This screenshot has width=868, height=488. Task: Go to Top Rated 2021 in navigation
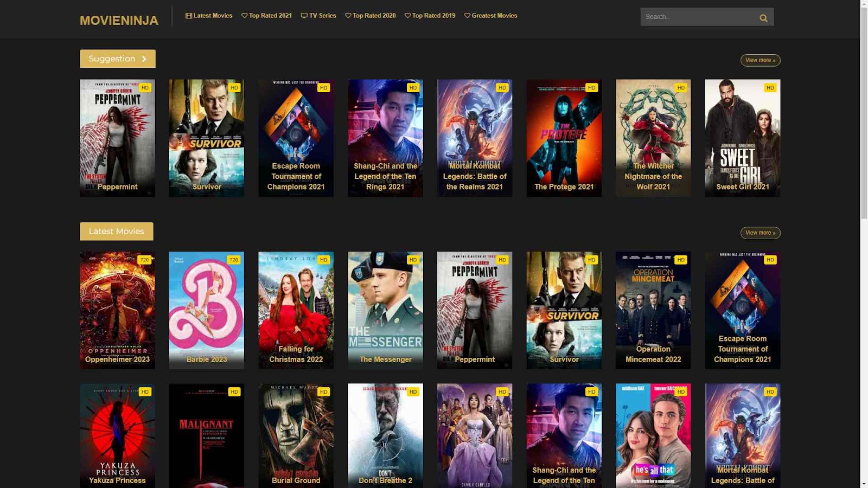pyautogui.click(x=267, y=16)
